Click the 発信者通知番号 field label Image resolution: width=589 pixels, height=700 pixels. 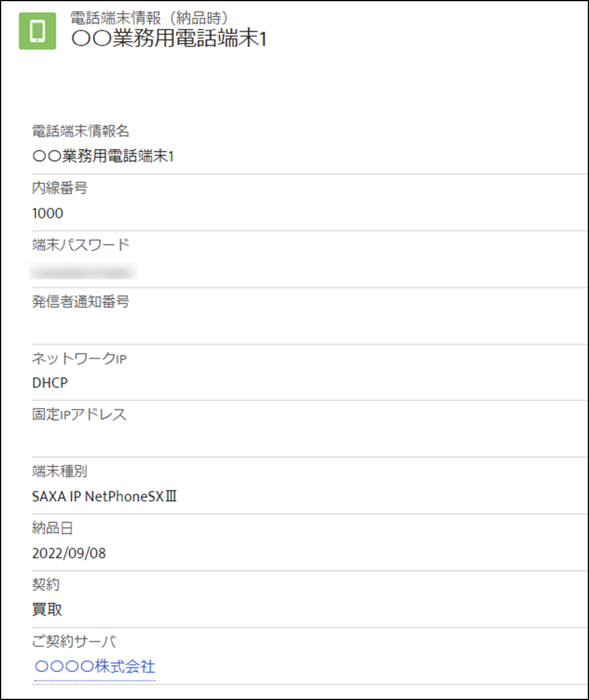click(81, 301)
